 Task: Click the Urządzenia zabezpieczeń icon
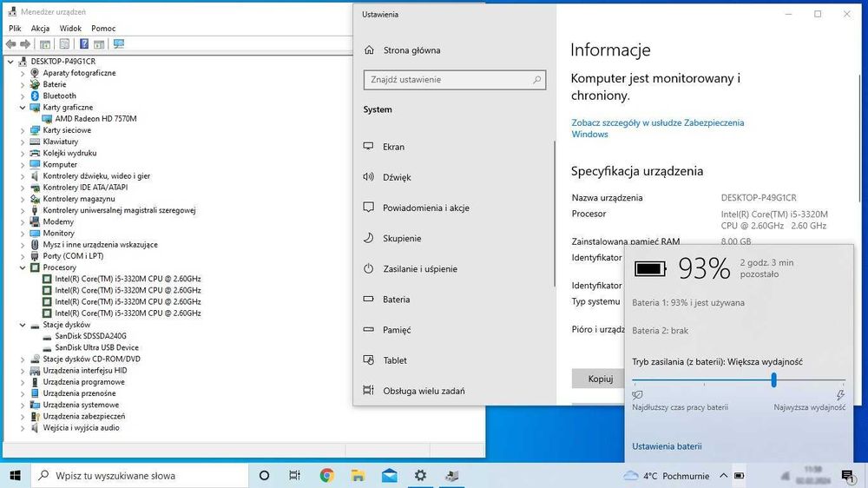[x=35, y=416]
